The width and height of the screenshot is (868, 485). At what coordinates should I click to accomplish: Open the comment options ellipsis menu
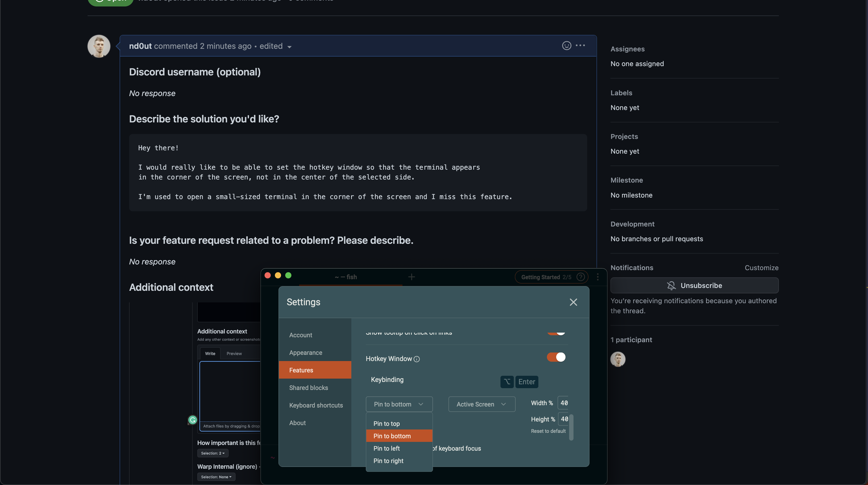click(x=580, y=45)
